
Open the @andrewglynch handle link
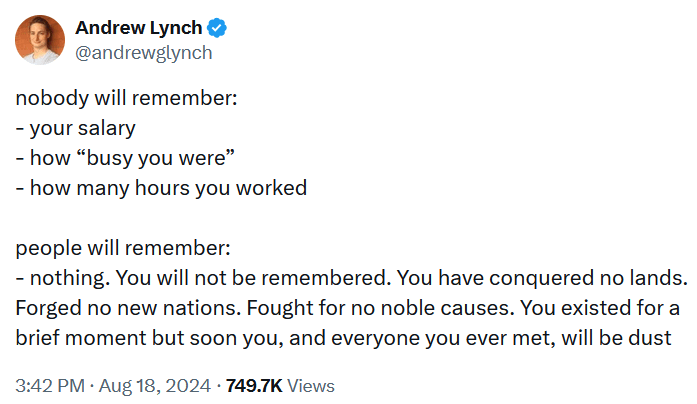click(x=144, y=52)
